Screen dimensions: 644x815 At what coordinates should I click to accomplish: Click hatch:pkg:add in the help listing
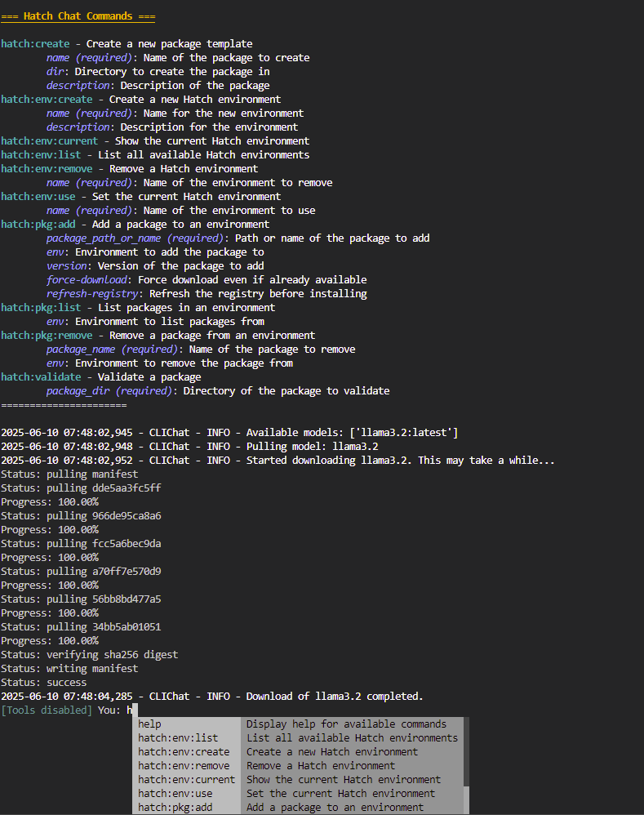click(38, 224)
